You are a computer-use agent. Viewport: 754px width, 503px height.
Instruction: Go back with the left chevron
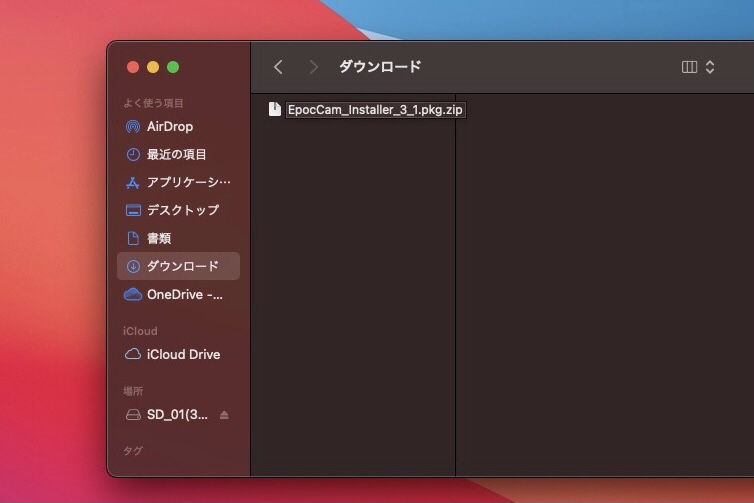tap(278, 67)
